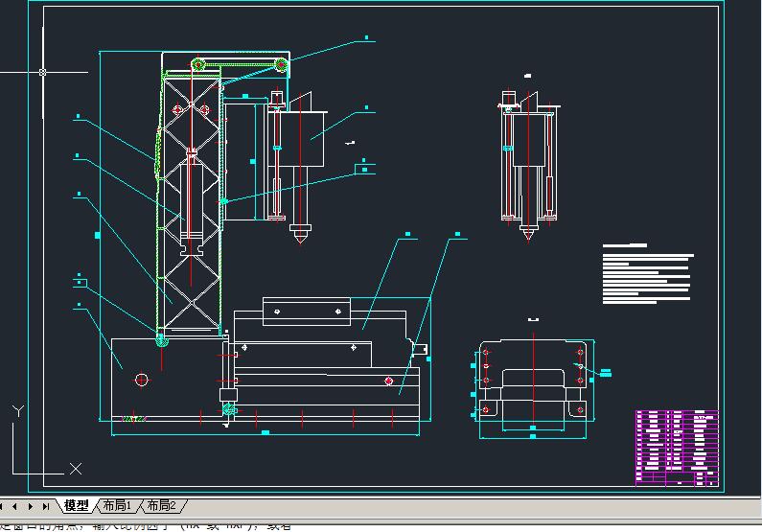Image resolution: width=762 pixels, height=532 pixels.
Task: Click the UCS X/Y axis icon
Action: 46,440
